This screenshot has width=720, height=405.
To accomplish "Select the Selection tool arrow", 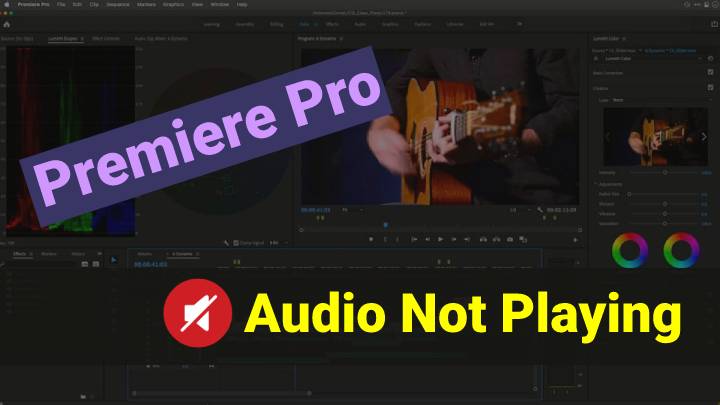I will (x=114, y=260).
